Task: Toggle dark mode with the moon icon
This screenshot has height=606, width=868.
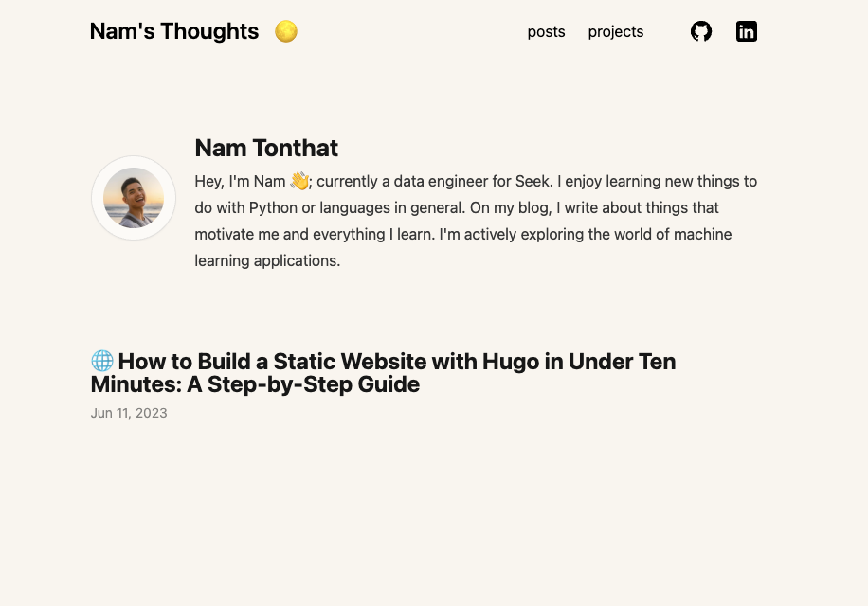Action: [286, 31]
